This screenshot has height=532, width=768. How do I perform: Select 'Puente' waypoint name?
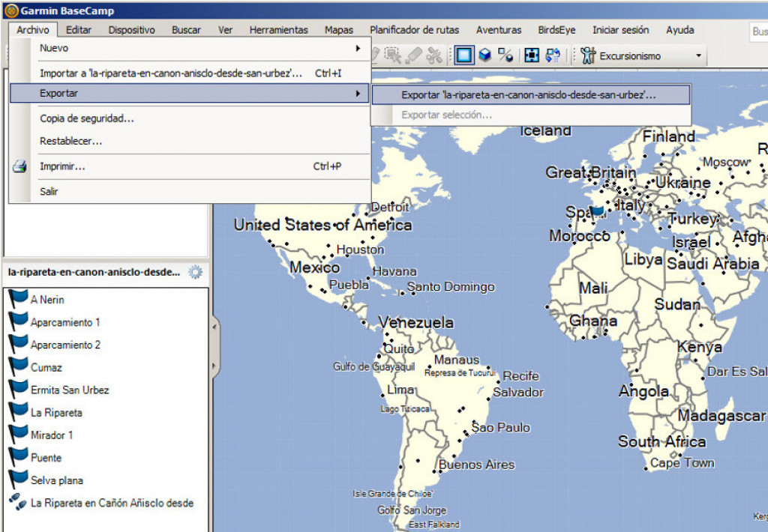(46, 458)
